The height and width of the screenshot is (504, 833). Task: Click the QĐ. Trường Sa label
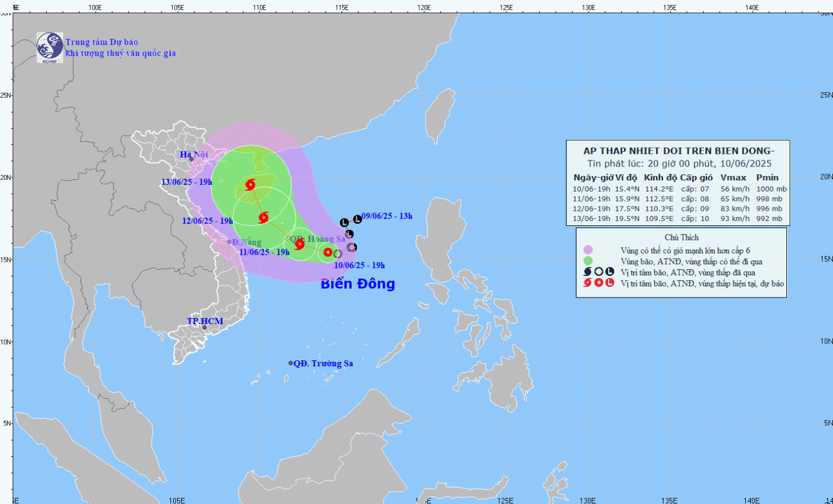pyautogui.click(x=323, y=364)
